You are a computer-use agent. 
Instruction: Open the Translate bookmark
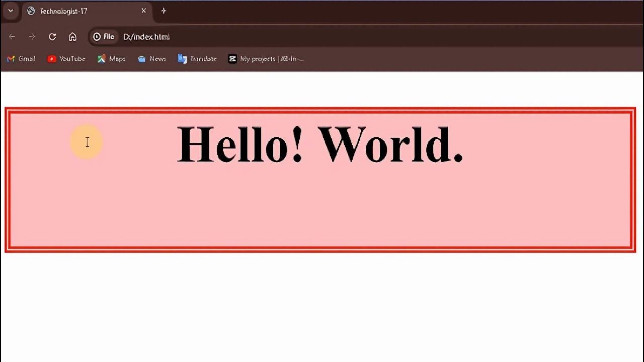[197, 59]
